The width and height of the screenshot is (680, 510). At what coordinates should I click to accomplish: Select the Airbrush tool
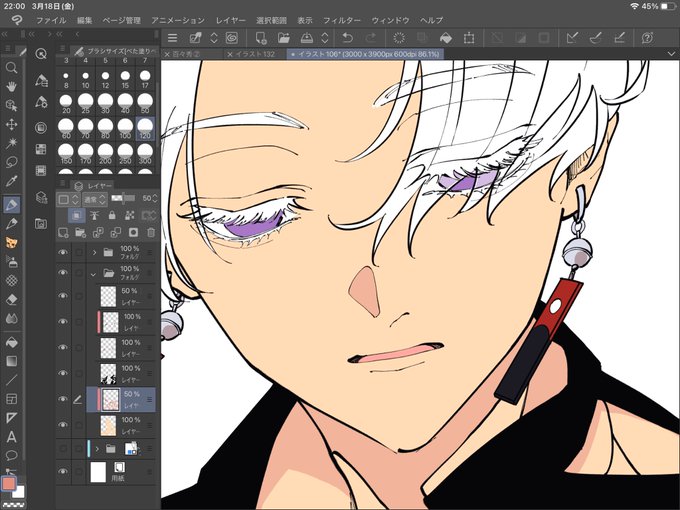(11, 262)
